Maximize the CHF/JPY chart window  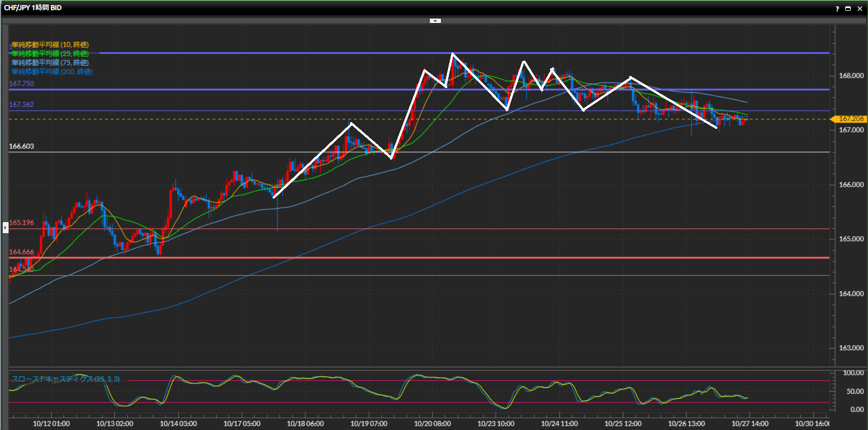point(848,9)
